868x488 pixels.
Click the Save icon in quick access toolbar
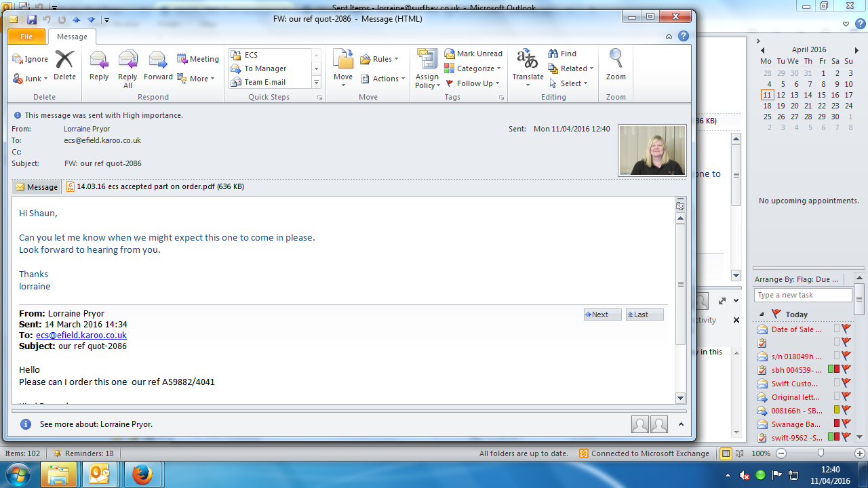[32, 19]
